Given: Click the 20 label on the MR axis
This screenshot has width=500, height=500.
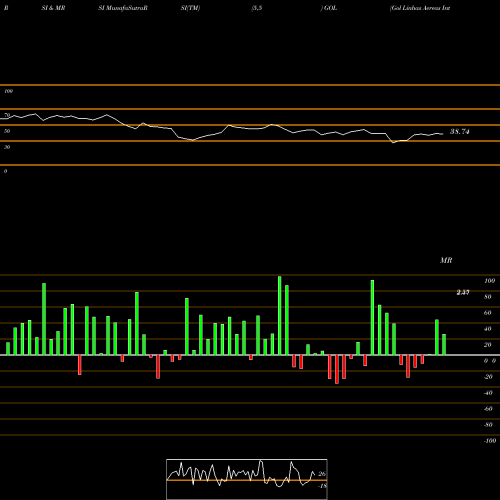Looking at the screenshot, I should (x=488, y=345).
